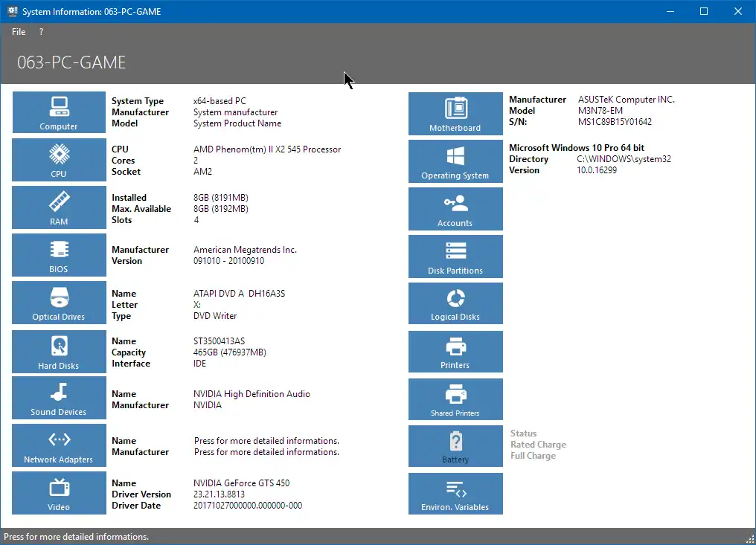
Task: Open the Optical Drives tile
Action: pyautogui.click(x=59, y=303)
